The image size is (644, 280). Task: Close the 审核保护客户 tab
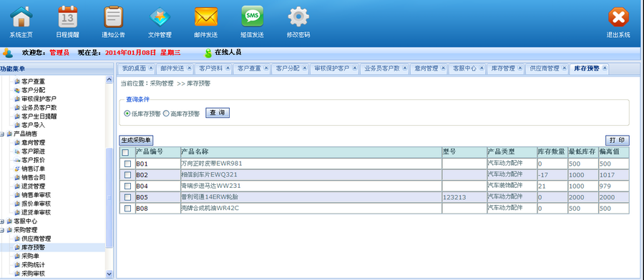pos(354,68)
